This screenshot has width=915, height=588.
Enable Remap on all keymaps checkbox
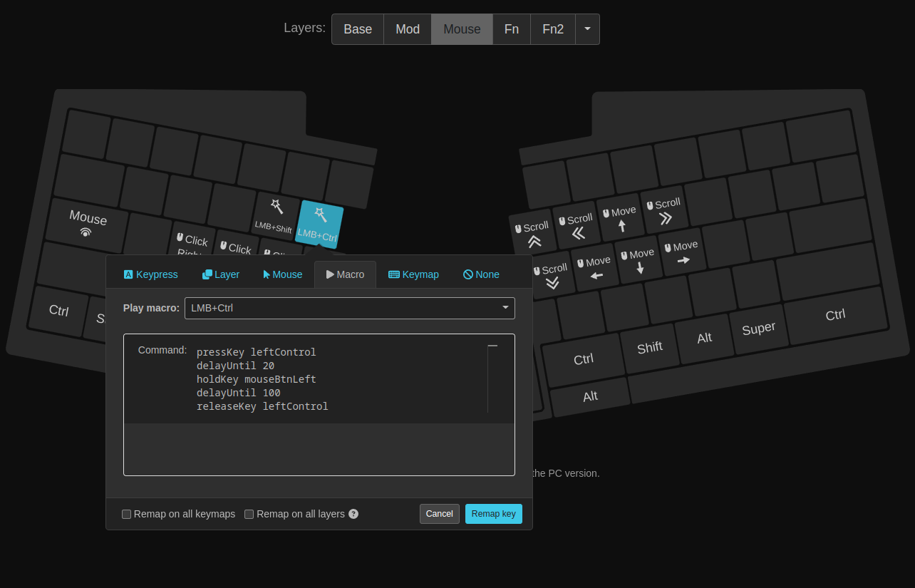[127, 514]
